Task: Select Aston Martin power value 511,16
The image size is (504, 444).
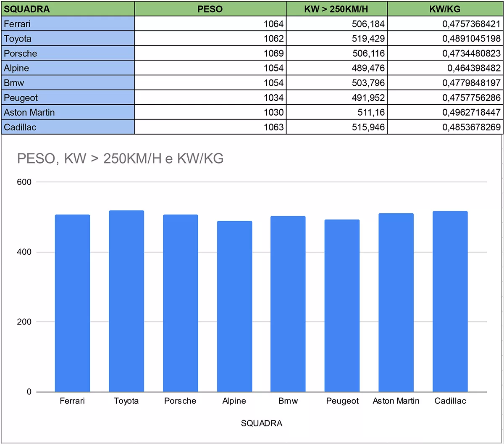Action: tap(336, 112)
